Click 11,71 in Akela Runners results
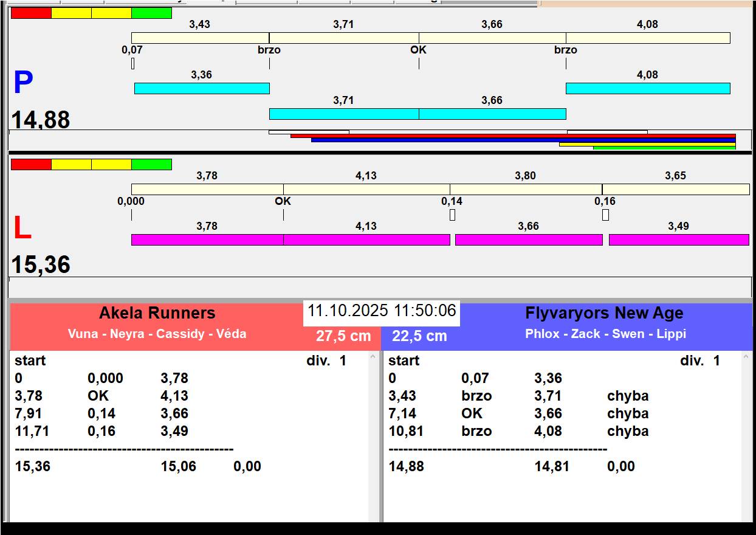Image resolution: width=756 pixels, height=535 pixels. click(32, 431)
